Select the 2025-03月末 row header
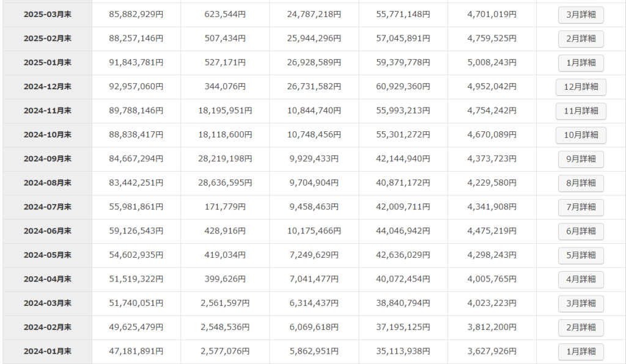 point(47,15)
